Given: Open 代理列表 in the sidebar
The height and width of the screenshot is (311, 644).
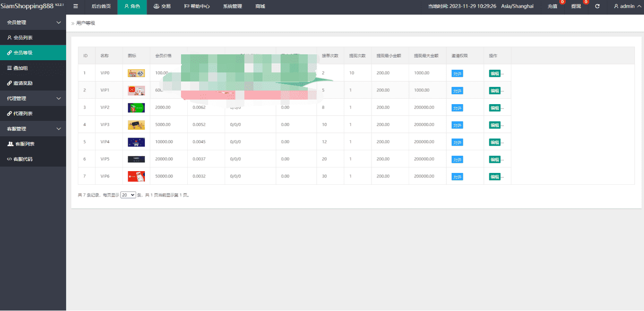Looking at the screenshot, I should tap(23, 114).
